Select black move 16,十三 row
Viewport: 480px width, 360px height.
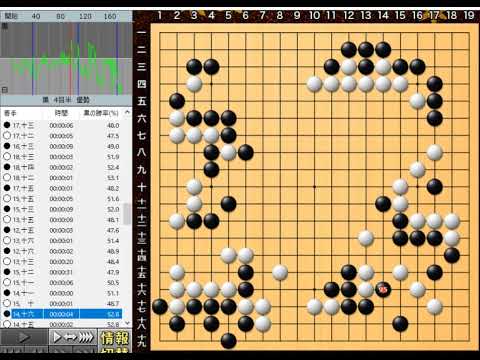[x=62, y=146]
